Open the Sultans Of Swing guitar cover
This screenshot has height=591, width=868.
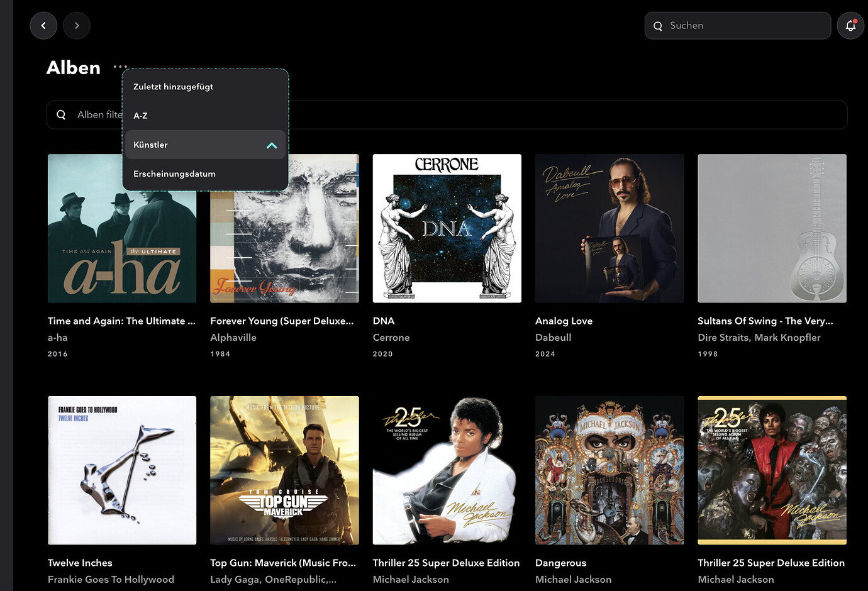coord(772,228)
